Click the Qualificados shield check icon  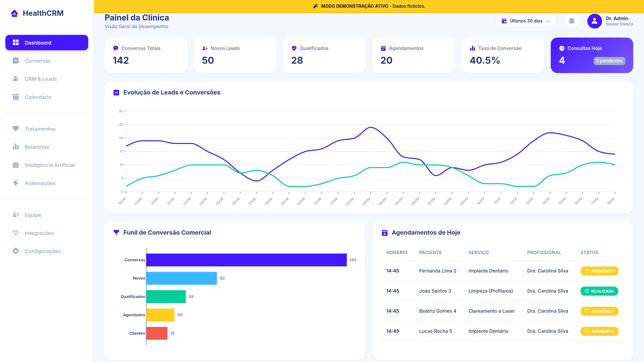294,48
